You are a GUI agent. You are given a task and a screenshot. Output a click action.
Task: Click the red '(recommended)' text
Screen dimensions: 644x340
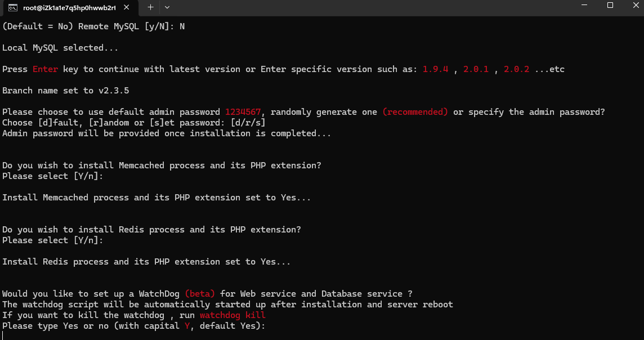(415, 112)
